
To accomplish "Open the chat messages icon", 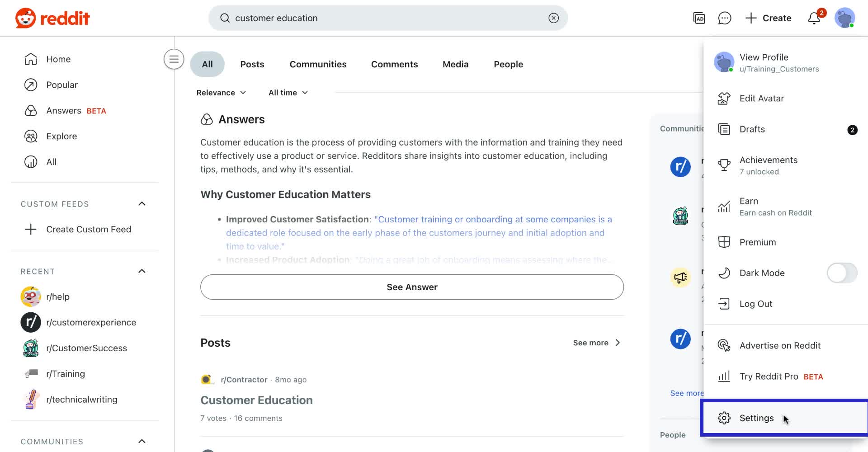I will (724, 18).
